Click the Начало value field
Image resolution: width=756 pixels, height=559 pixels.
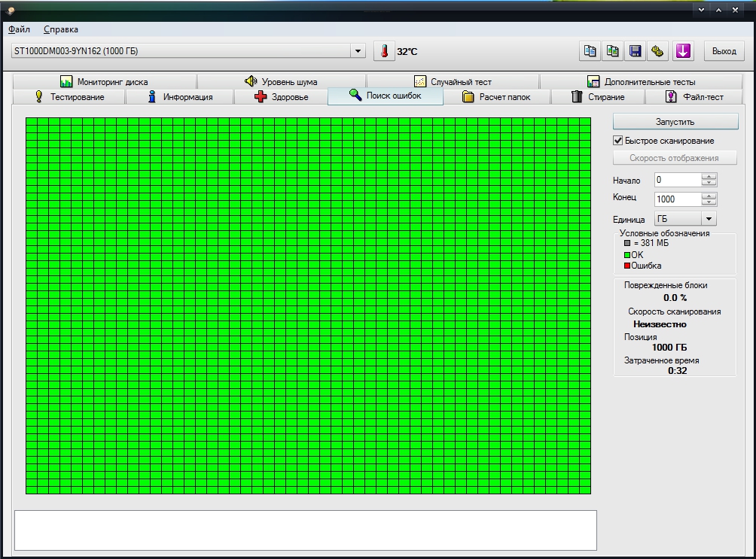[678, 180]
